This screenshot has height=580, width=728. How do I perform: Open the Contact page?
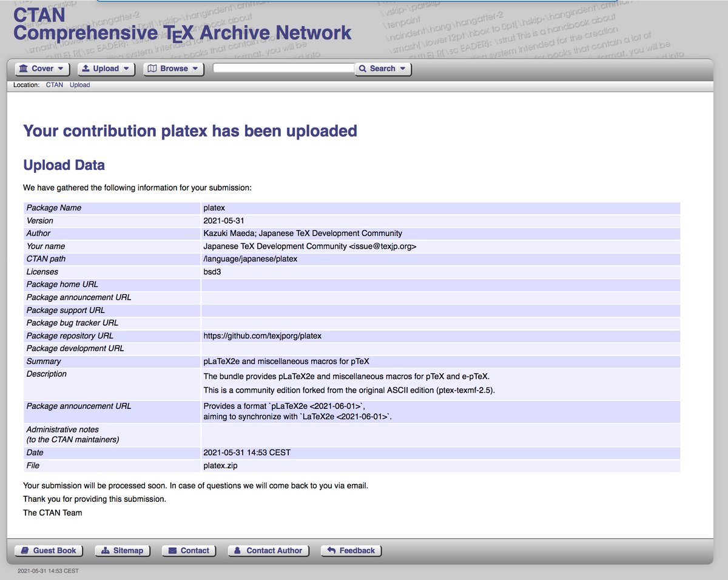coord(189,550)
